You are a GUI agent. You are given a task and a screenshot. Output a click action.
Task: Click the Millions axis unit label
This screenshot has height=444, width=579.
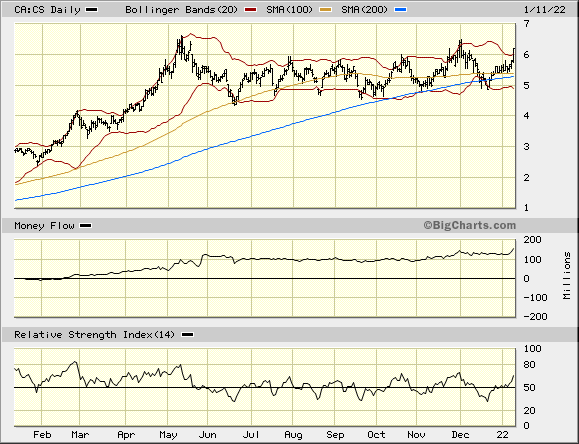click(567, 275)
